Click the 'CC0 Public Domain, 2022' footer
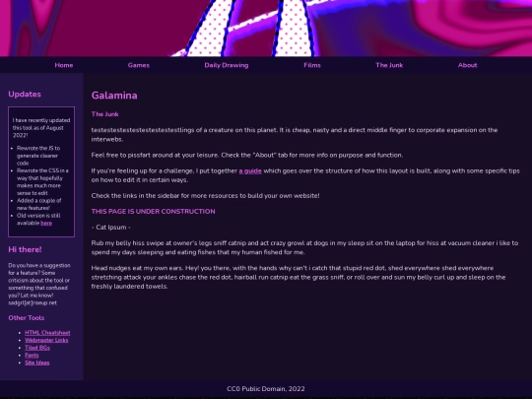 point(266,389)
